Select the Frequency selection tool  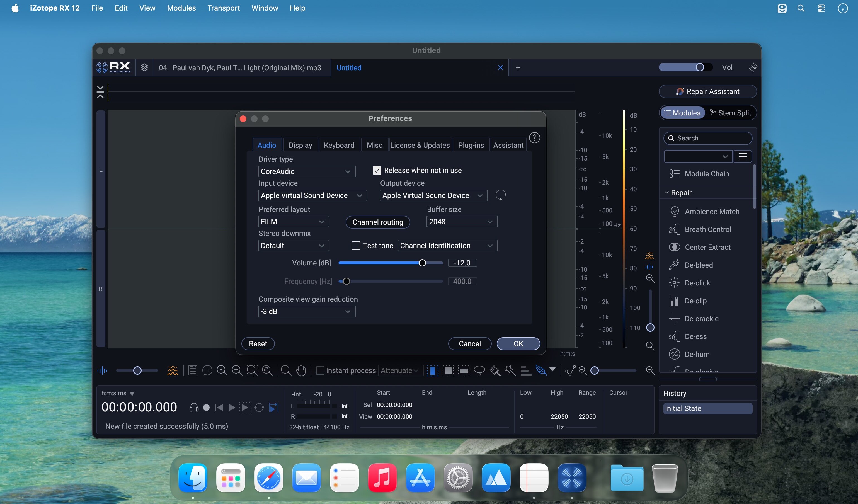point(464,370)
